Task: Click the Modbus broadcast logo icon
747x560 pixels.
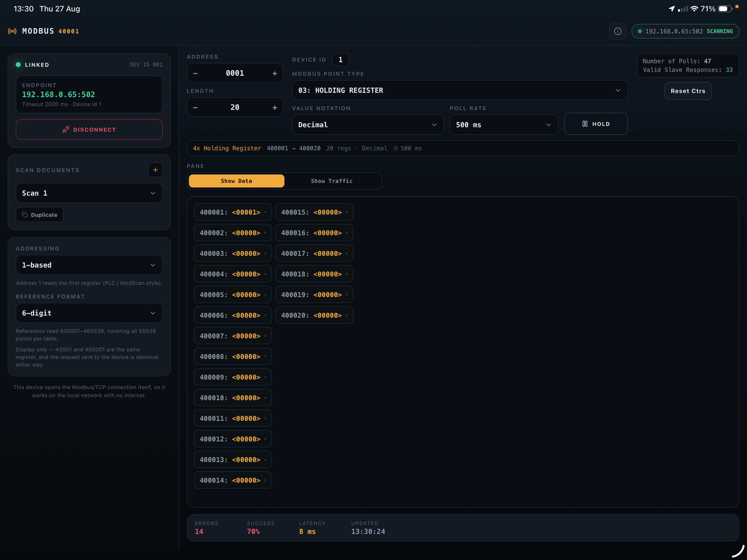Action: tap(12, 31)
